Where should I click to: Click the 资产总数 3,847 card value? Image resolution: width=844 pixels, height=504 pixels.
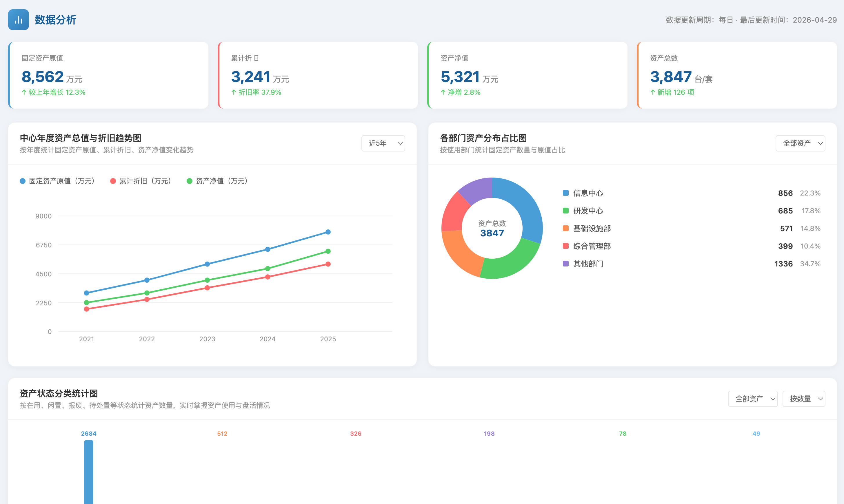click(671, 77)
